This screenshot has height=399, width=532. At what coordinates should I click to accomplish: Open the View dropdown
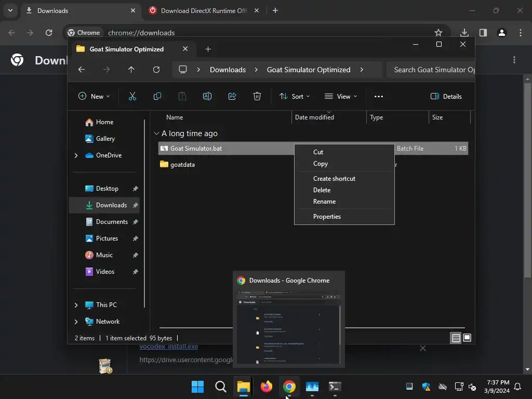pyautogui.click(x=341, y=96)
